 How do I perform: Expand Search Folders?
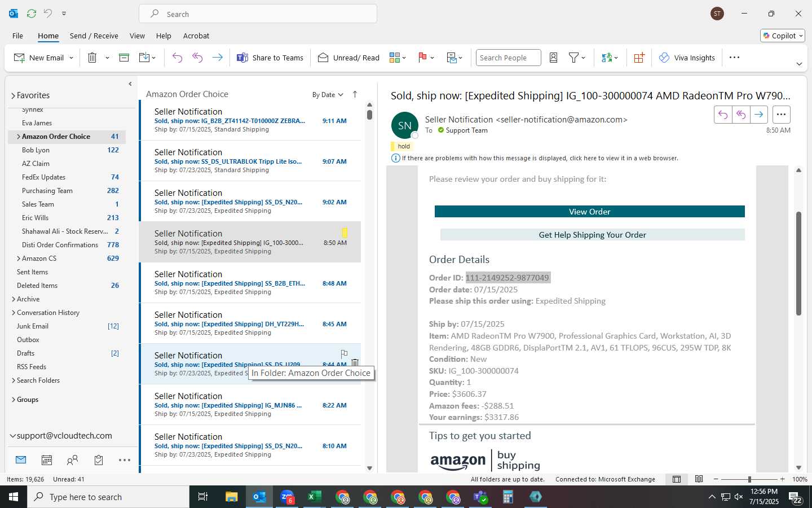click(13, 380)
